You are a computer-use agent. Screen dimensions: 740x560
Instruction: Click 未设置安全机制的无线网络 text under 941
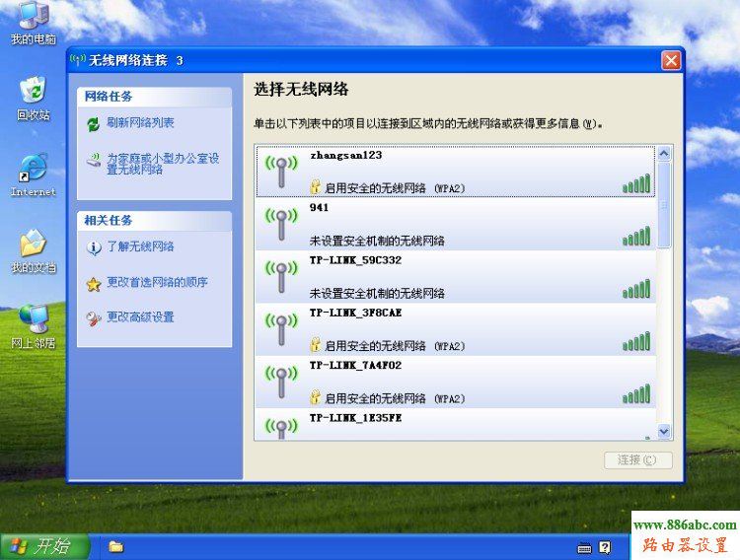tap(377, 242)
